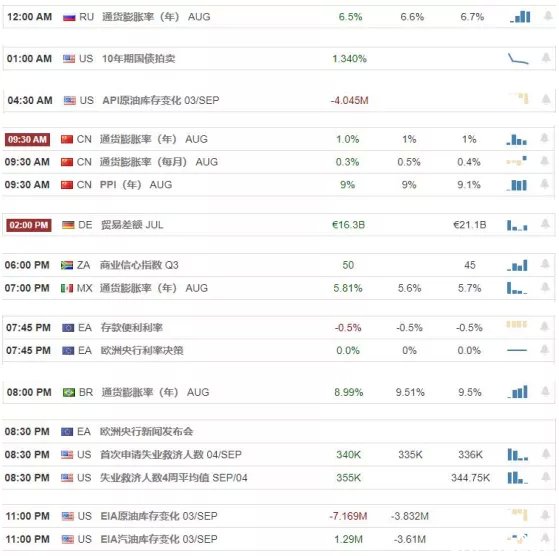Open API原油库存变化 03/SEP event
Image resolution: width=559 pixels, height=556 pixels.
pyautogui.click(x=161, y=100)
